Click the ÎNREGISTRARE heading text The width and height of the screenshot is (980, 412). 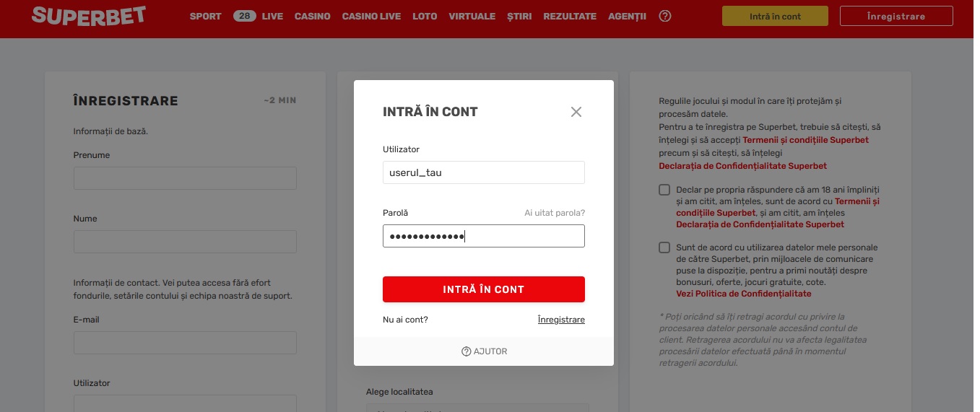pyautogui.click(x=126, y=101)
